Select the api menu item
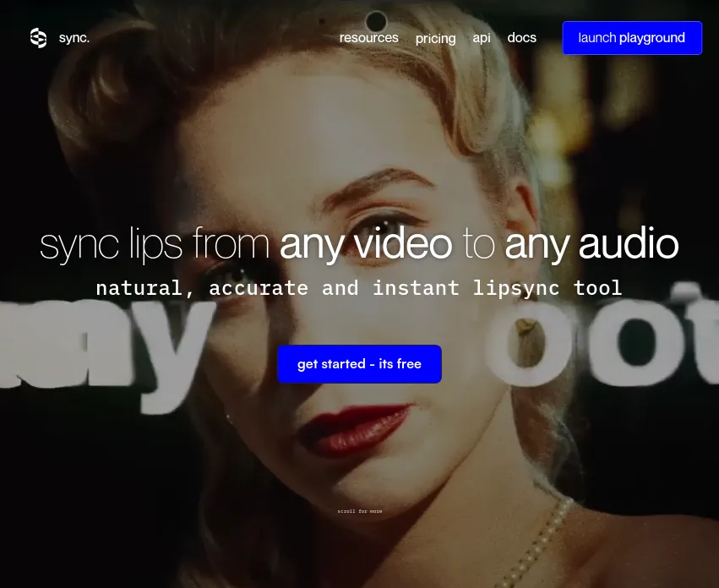This screenshot has height=588, width=719. click(x=481, y=37)
